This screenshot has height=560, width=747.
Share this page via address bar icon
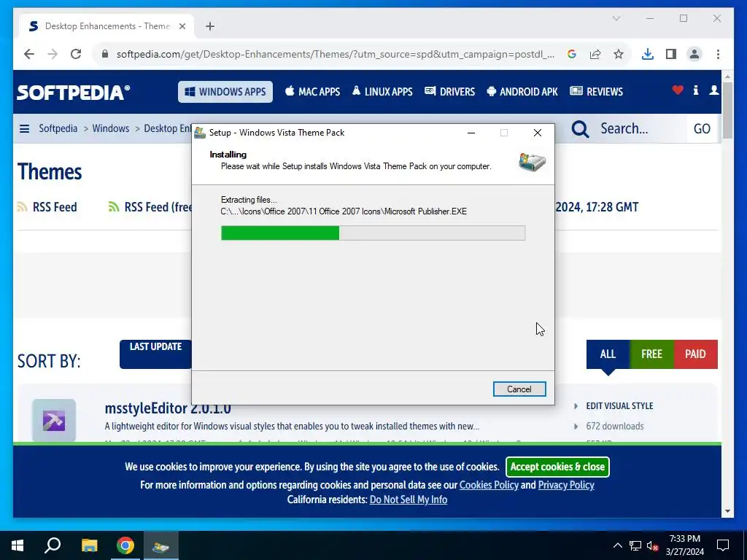(x=595, y=54)
